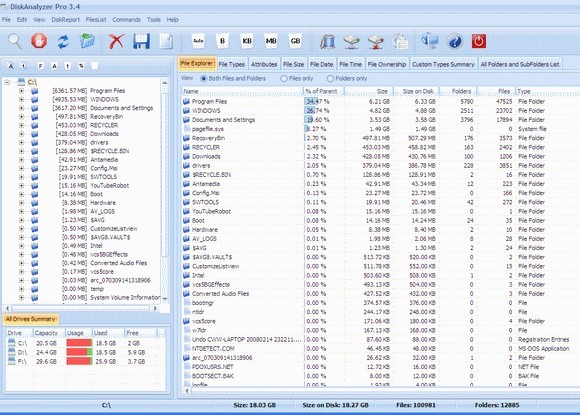Click the drive with red X icon
Screen dimensions: 580x415
coord(376,41)
